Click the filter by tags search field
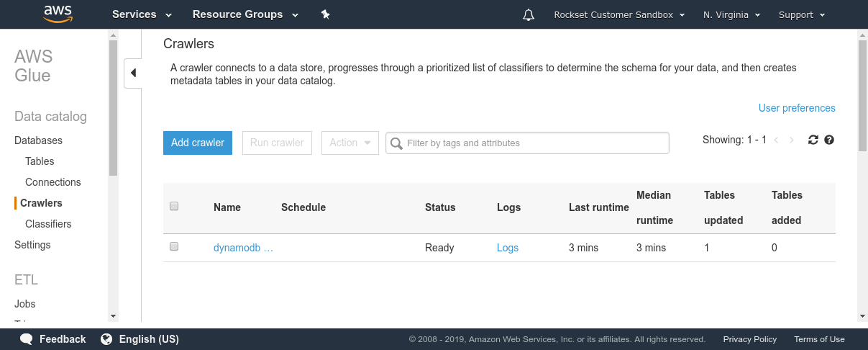 point(532,143)
